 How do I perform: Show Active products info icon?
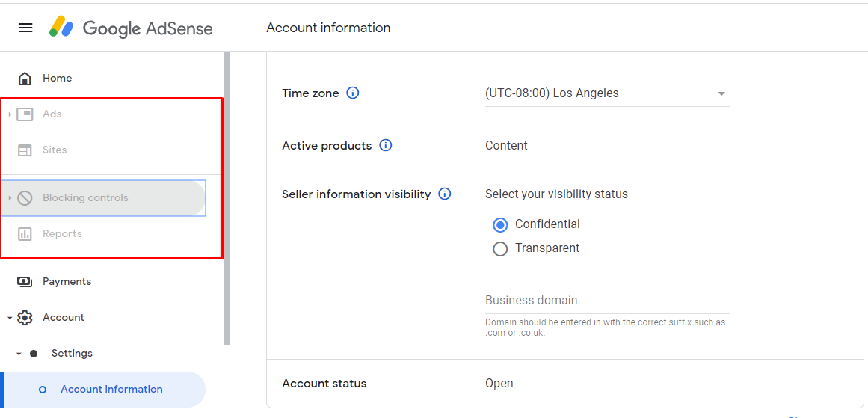[386, 146]
